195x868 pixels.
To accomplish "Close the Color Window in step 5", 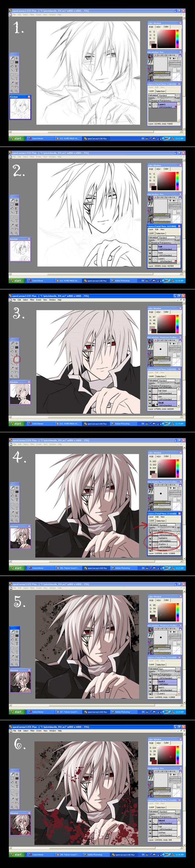I will (181, 596).
